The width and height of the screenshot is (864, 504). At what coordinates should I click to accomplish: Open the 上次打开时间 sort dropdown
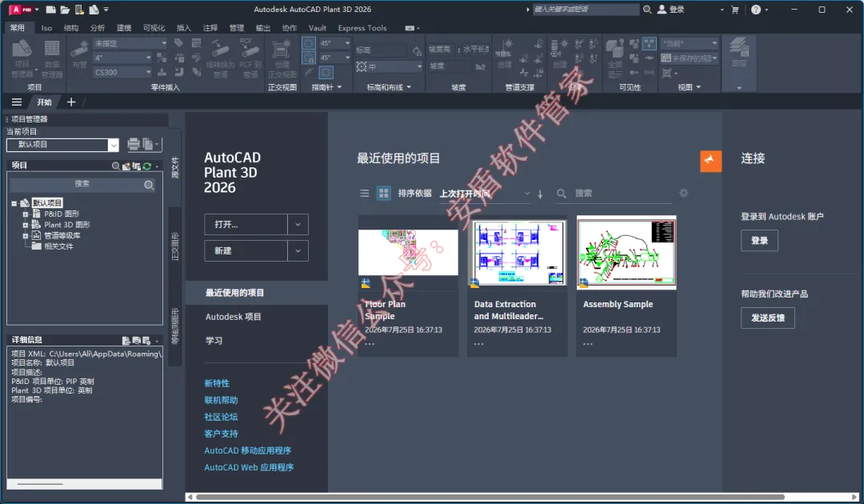click(x=485, y=194)
